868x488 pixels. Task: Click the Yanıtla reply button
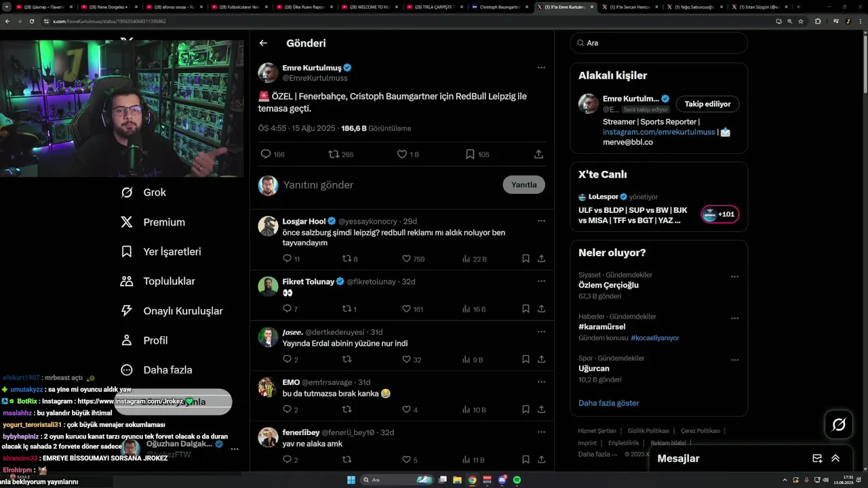(x=524, y=184)
